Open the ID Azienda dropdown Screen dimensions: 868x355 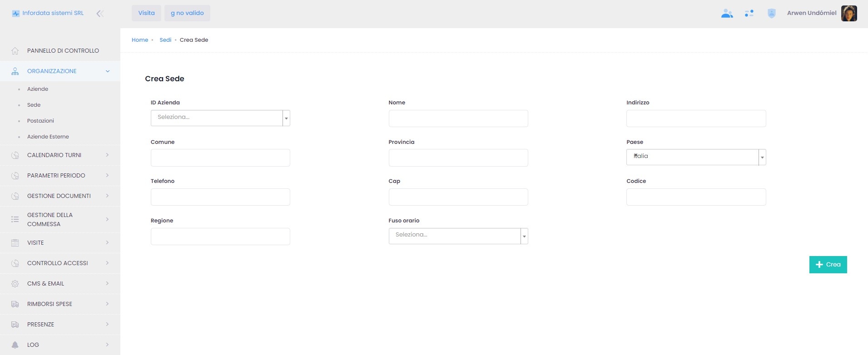220,118
